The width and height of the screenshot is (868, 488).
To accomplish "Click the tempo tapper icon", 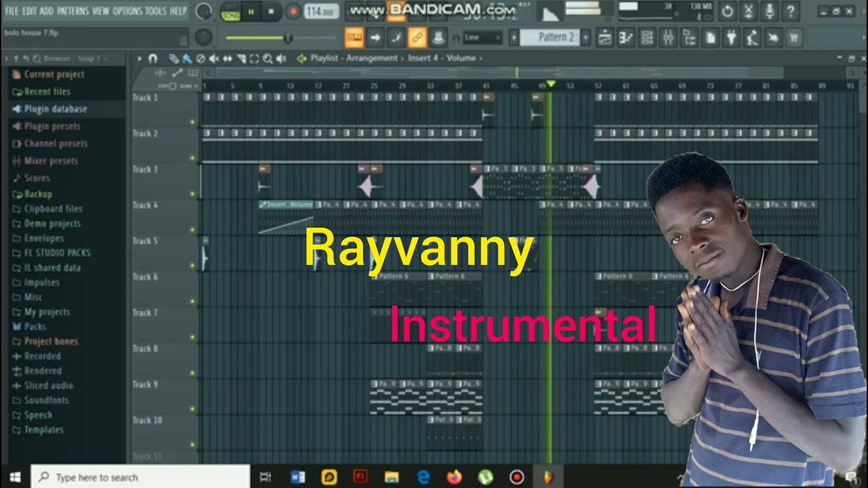I will (x=752, y=38).
